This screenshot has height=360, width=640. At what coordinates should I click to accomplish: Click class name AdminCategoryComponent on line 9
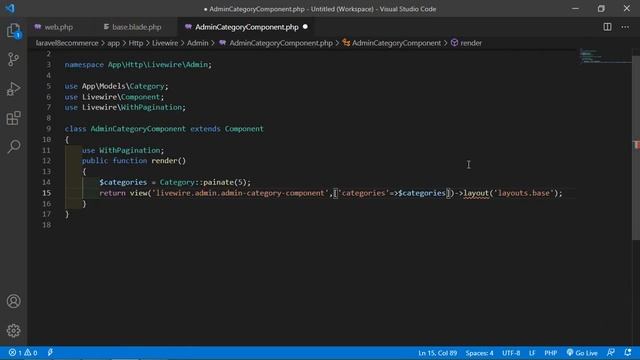(x=138, y=129)
